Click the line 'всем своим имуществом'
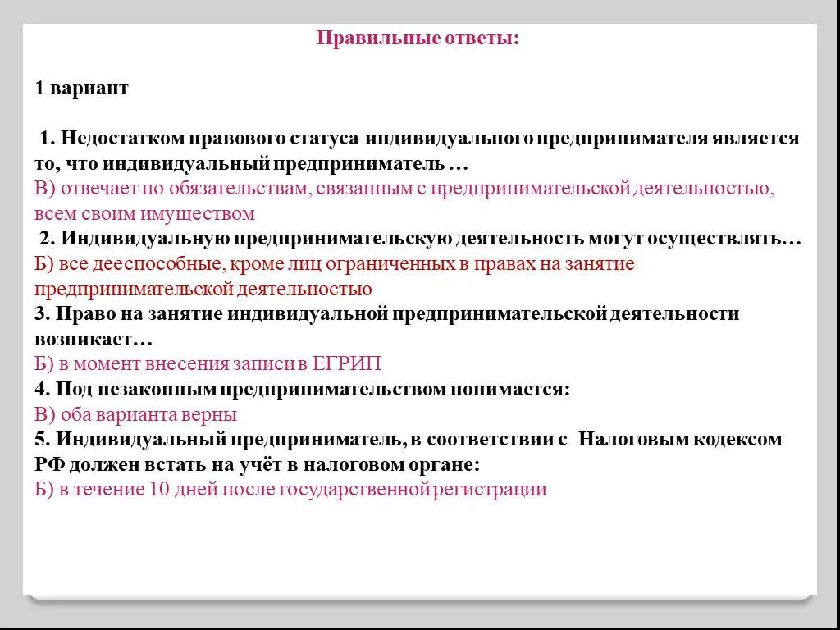 click(x=144, y=214)
